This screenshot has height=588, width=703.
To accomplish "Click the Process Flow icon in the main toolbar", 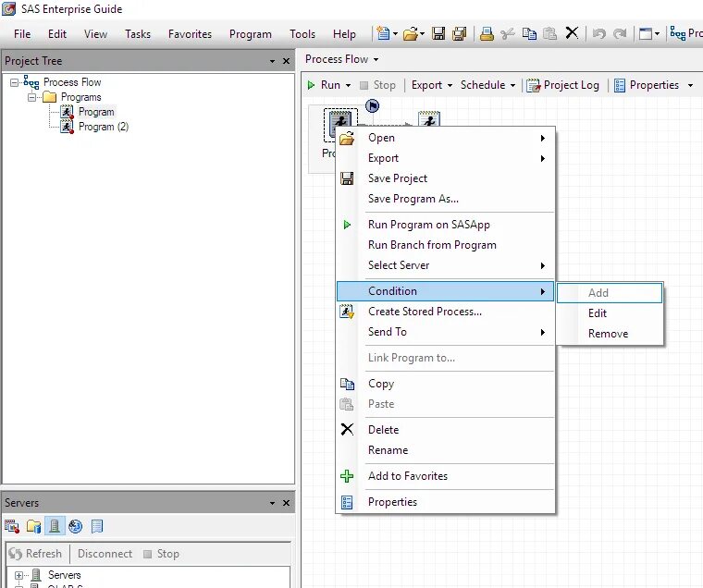I will pyautogui.click(x=677, y=33).
